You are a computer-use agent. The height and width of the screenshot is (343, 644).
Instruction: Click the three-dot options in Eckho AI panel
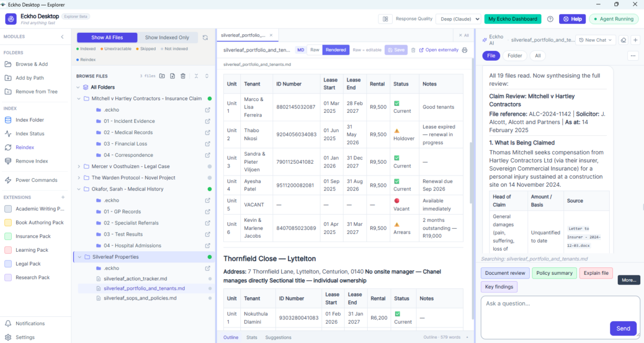pyautogui.click(x=633, y=55)
